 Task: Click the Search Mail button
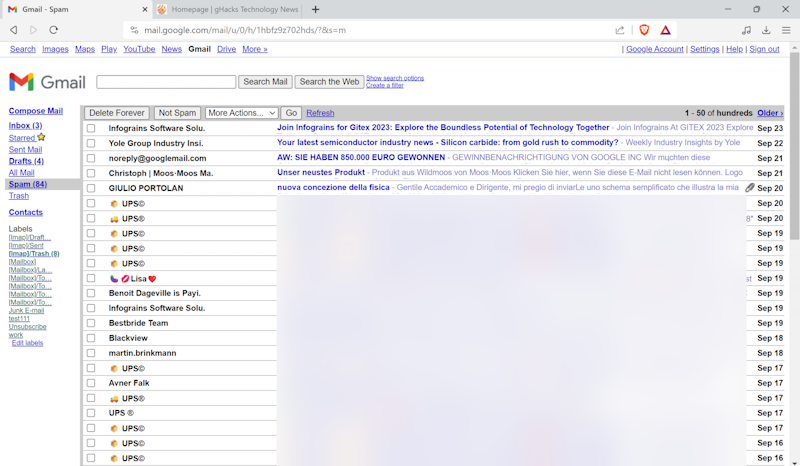point(265,82)
